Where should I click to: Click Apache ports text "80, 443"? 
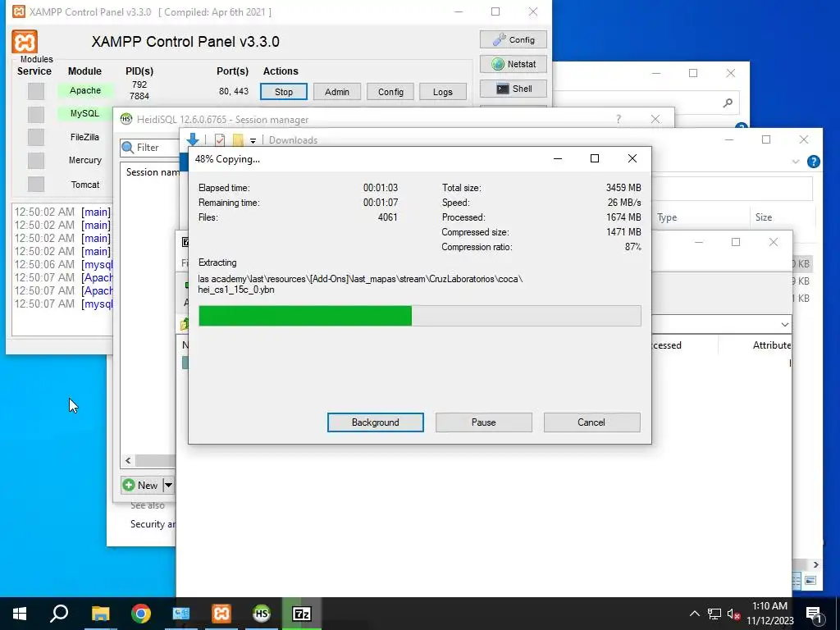click(234, 91)
